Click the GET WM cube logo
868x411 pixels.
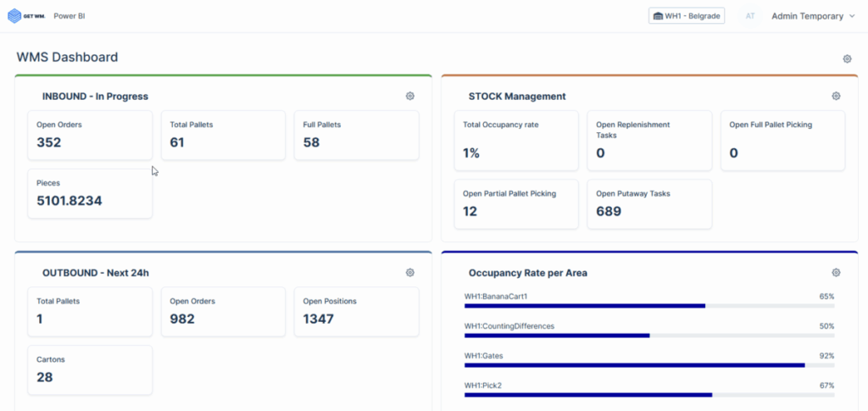(x=14, y=16)
